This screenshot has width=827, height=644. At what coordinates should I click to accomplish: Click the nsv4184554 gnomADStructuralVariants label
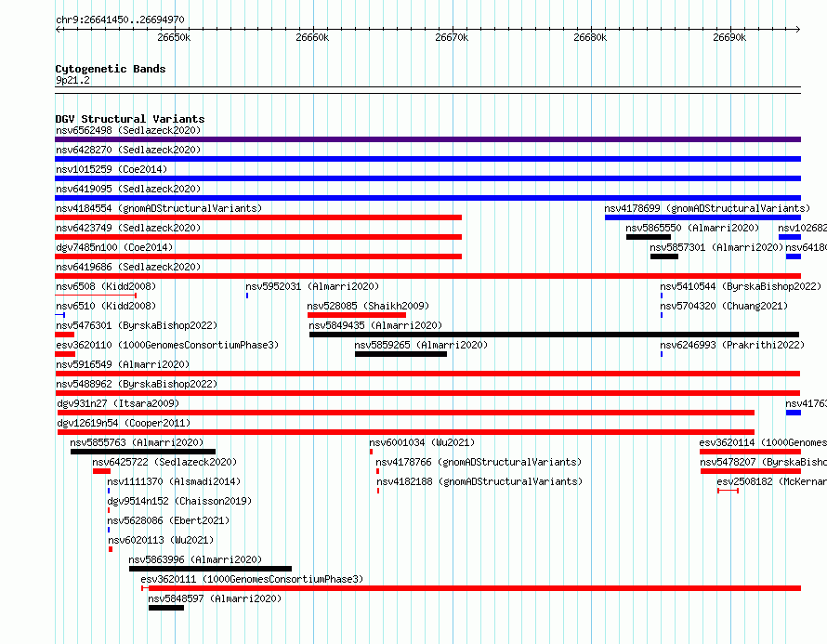coord(159,208)
